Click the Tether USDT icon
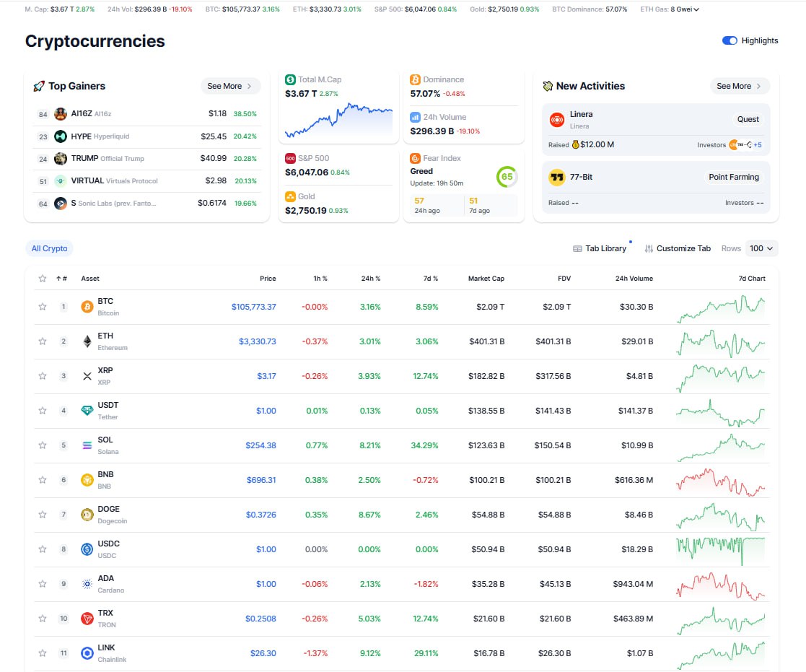This screenshot has width=806, height=672. 87,411
